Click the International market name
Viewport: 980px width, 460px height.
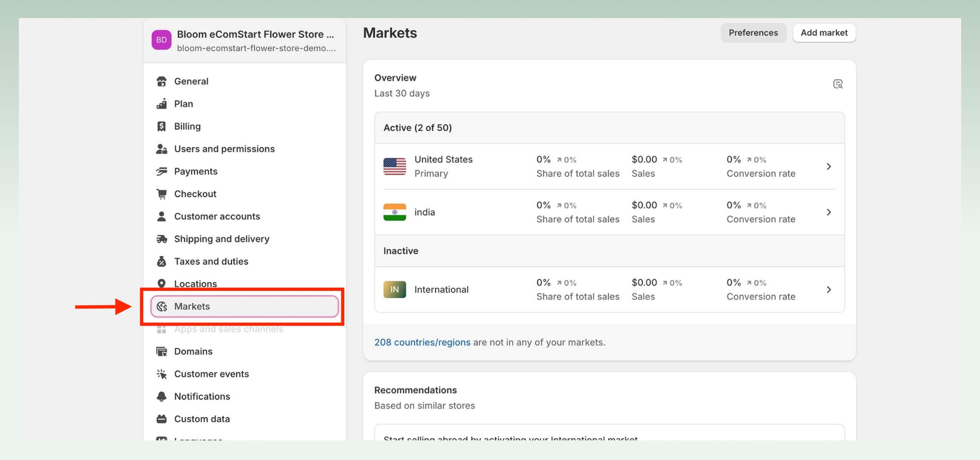[441, 290]
